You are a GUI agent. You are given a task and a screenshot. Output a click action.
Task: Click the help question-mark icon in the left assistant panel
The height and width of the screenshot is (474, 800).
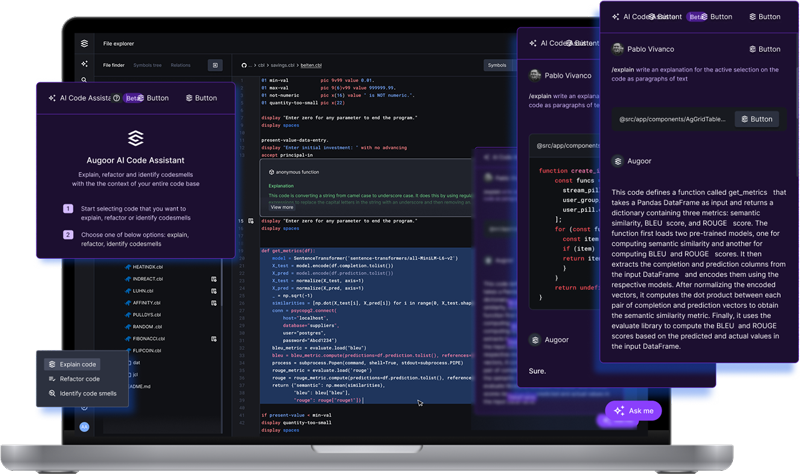pos(116,98)
